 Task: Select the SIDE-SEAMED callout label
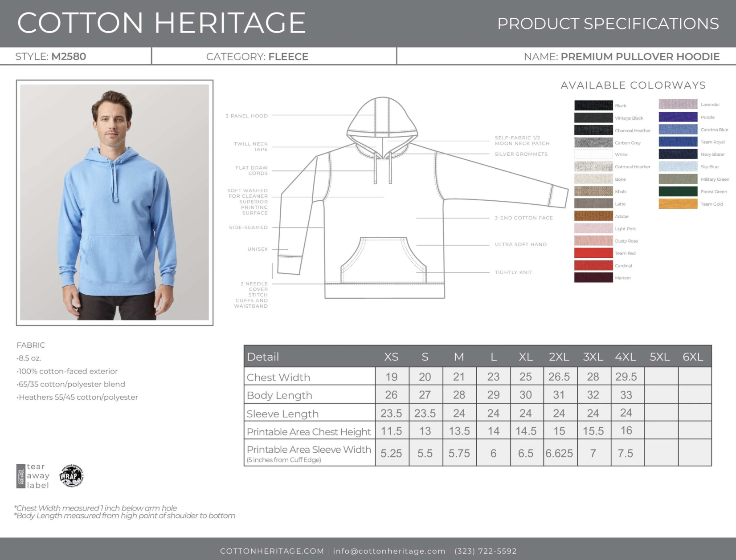tap(249, 227)
